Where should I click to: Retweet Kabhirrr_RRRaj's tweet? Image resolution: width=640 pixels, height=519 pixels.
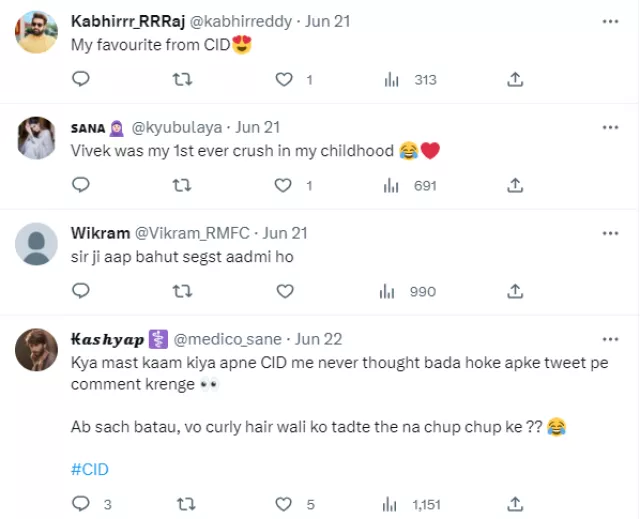(x=182, y=79)
